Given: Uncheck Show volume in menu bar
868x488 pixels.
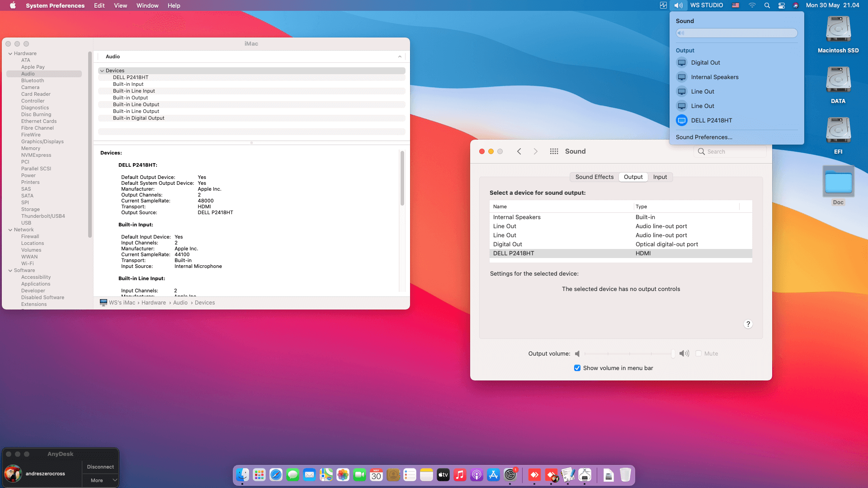Looking at the screenshot, I should coord(577,368).
